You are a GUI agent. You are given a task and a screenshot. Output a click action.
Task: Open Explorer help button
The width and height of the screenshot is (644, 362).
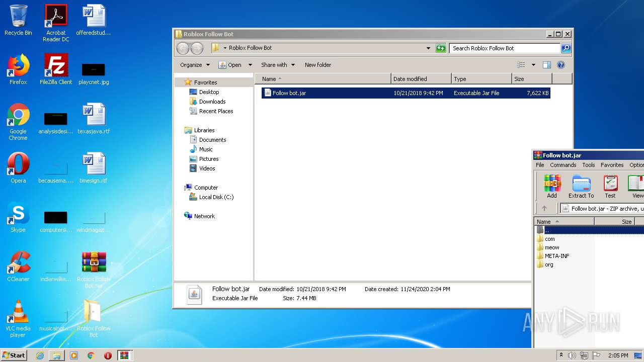pos(561,65)
